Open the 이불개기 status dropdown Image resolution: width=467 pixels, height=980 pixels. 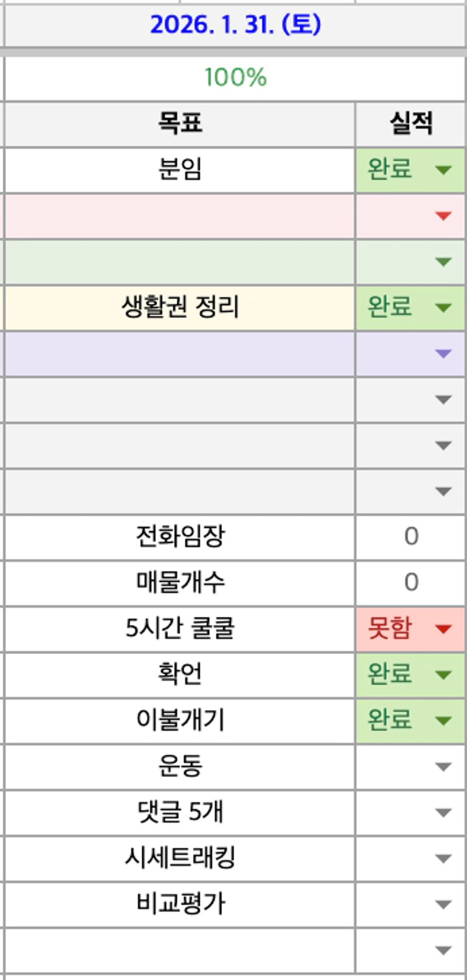click(443, 720)
